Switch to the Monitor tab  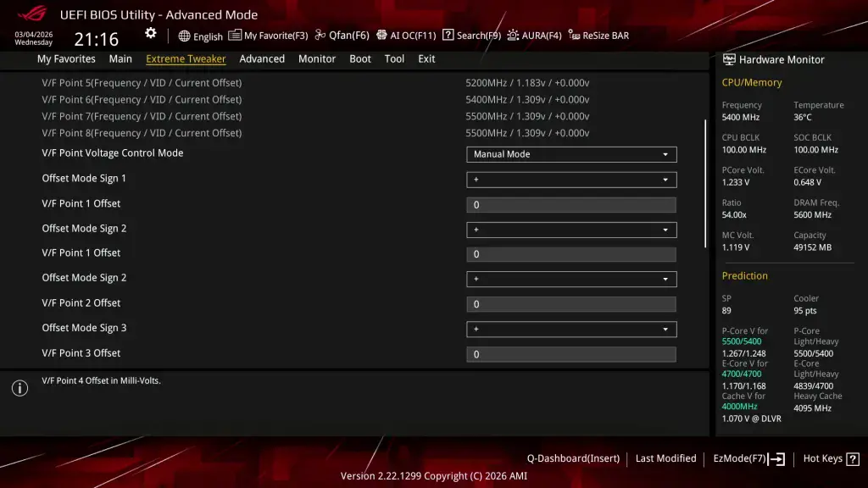pyautogui.click(x=317, y=58)
